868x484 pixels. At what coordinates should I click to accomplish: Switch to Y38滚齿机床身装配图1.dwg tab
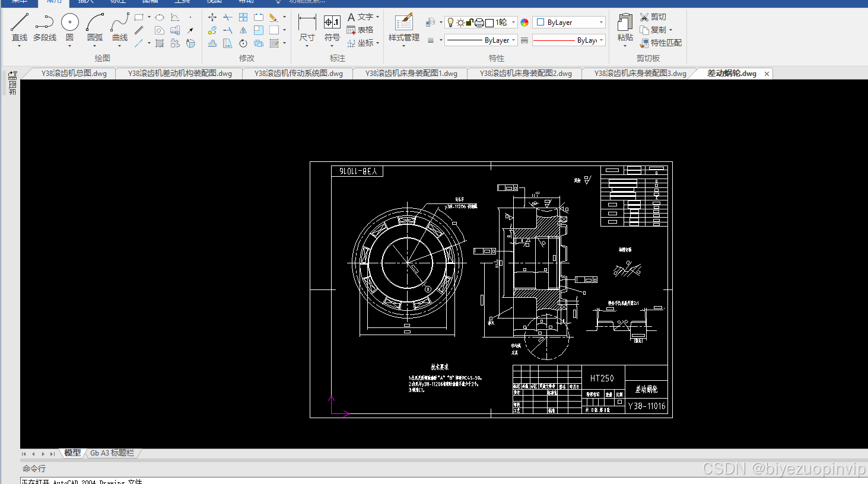pos(411,74)
